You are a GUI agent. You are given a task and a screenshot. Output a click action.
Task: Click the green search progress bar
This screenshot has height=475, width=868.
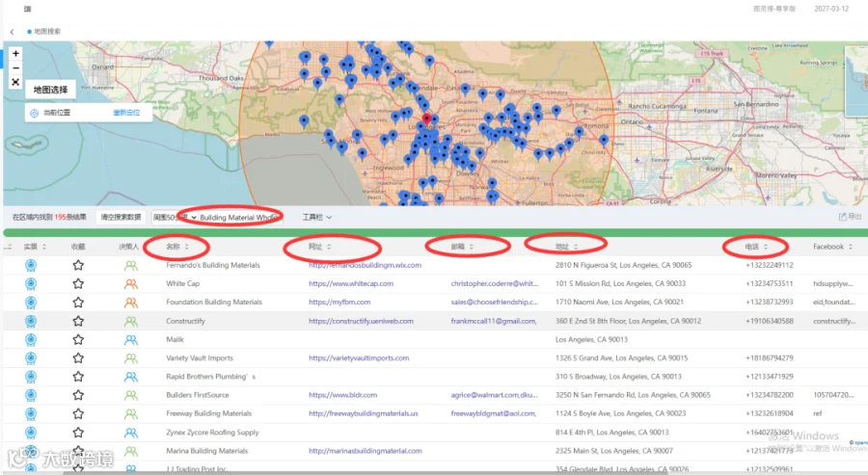pos(434,233)
